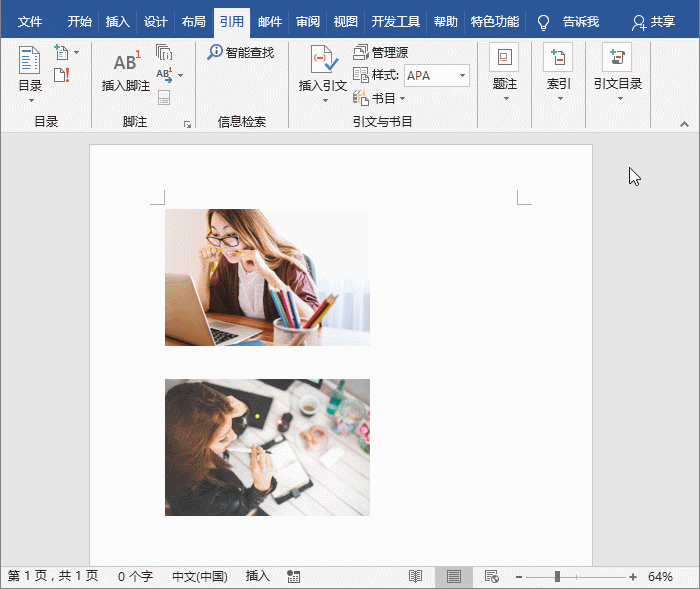Open the 脚注 dialog launcher
700x589 pixels.
(x=188, y=125)
